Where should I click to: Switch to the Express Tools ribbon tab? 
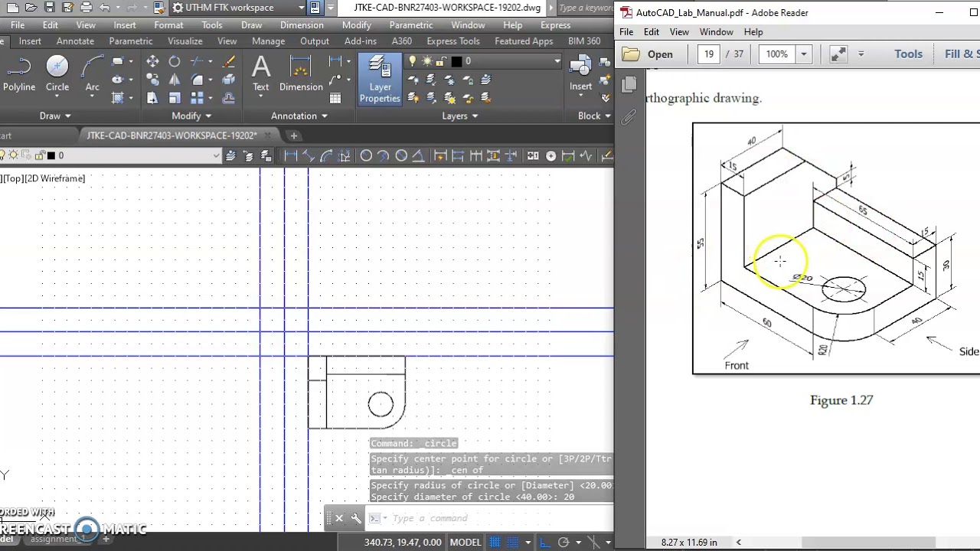(453, 41)
